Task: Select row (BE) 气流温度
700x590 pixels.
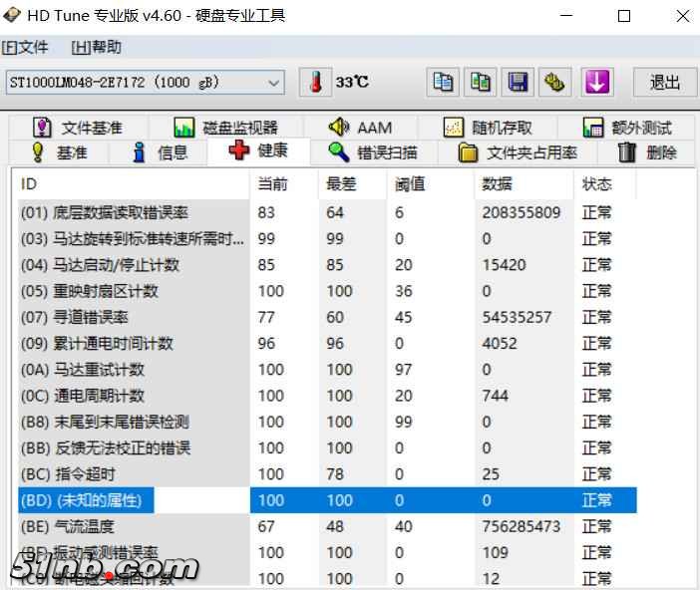Action: (x=327, y=526)
